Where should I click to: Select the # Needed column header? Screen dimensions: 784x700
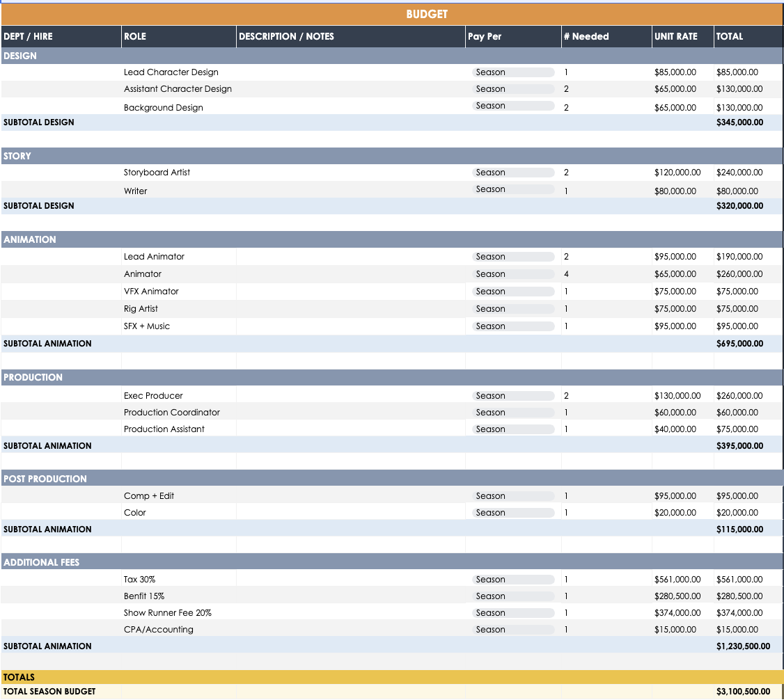click(x=606, y=36)
